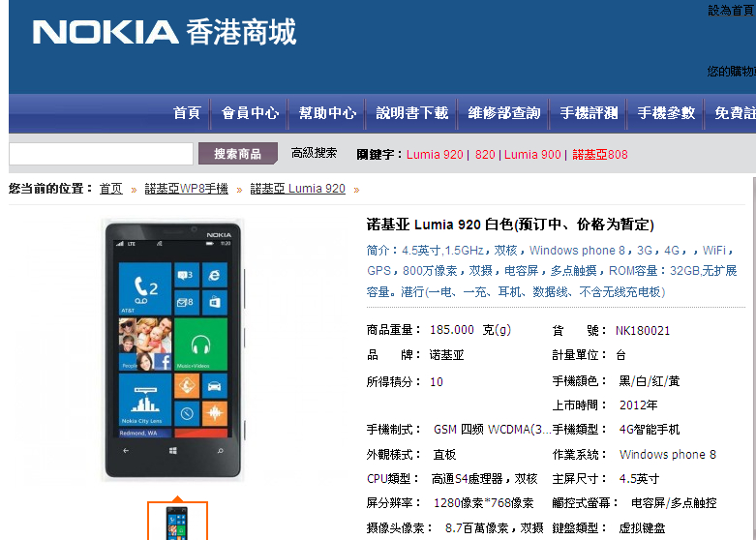This screenshot has height=540, width=756.
Task: Open the 手機評測 menu item
Action: (x=589, y=113)
